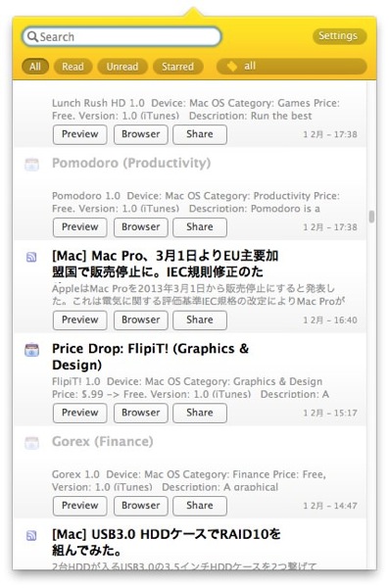Viewport: 389px width, 588px height.
Task: Click the list scrollbar thumb
Action: tap(371, 217)
